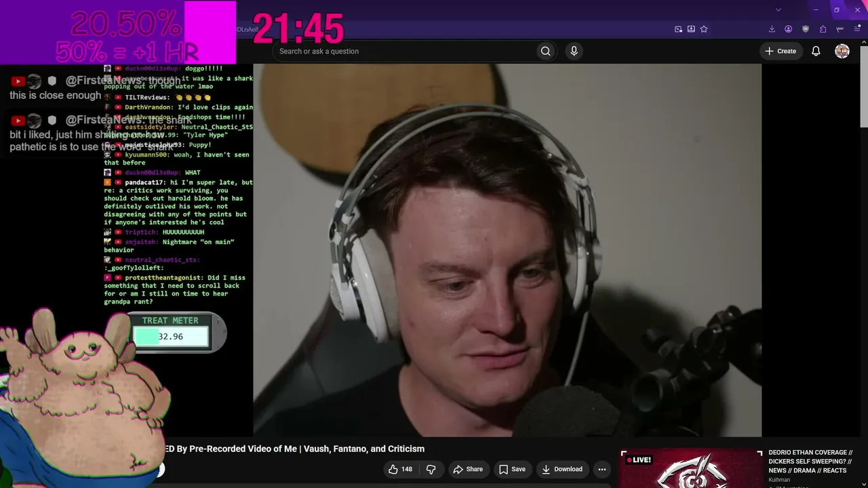Like the video with 148 likes

(401, 469)
